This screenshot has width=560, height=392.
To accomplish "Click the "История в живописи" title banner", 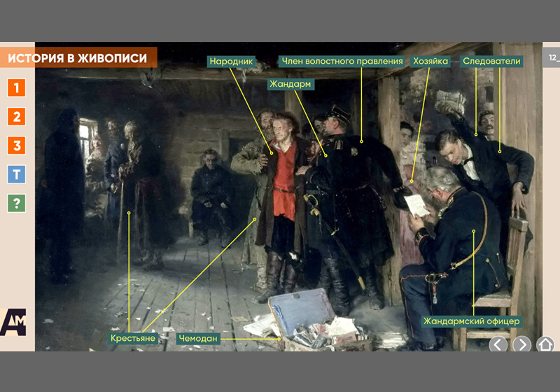I will point(78,58).
